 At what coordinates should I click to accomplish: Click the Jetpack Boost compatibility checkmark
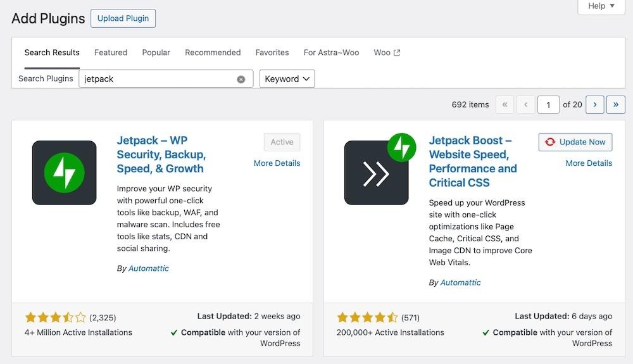coord(486,333)
